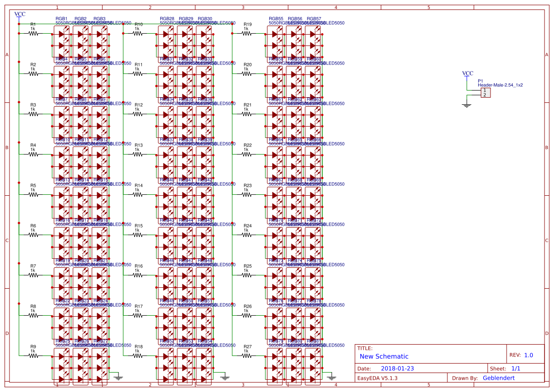Select the resistor R27 symbol
This screenshot has height=392, width=554.
(x=245, y=355)
